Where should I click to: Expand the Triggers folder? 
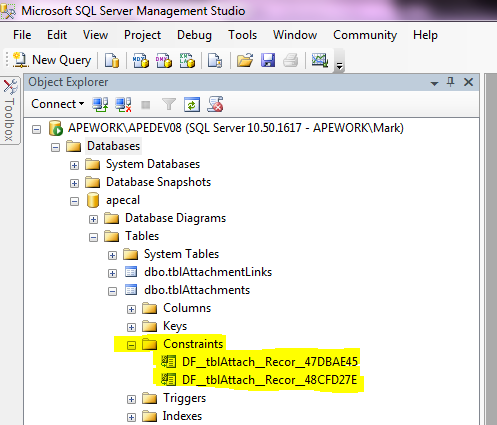[131, 399]
